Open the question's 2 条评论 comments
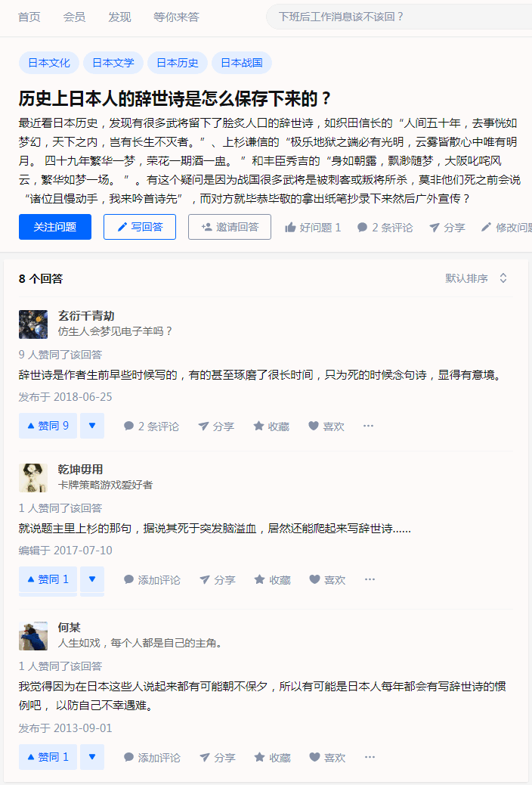 coord(385,228)
